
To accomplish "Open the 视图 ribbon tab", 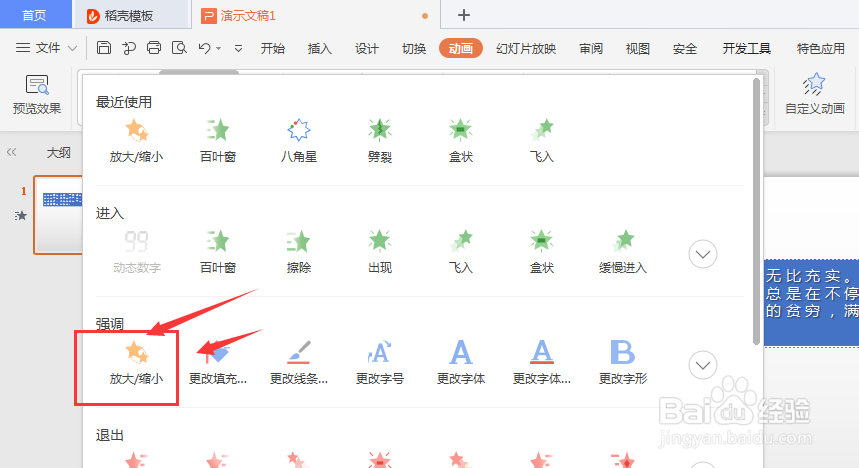I will (638, 48).
